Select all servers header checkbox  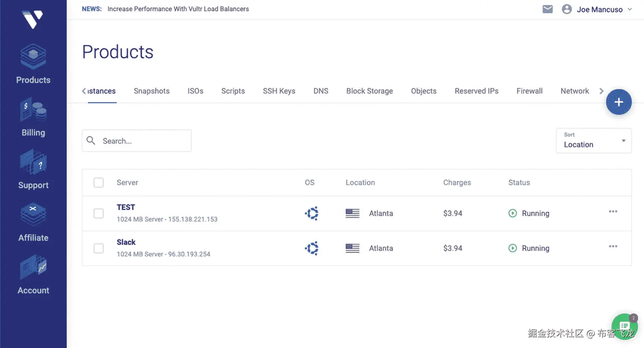click(99, 182)
